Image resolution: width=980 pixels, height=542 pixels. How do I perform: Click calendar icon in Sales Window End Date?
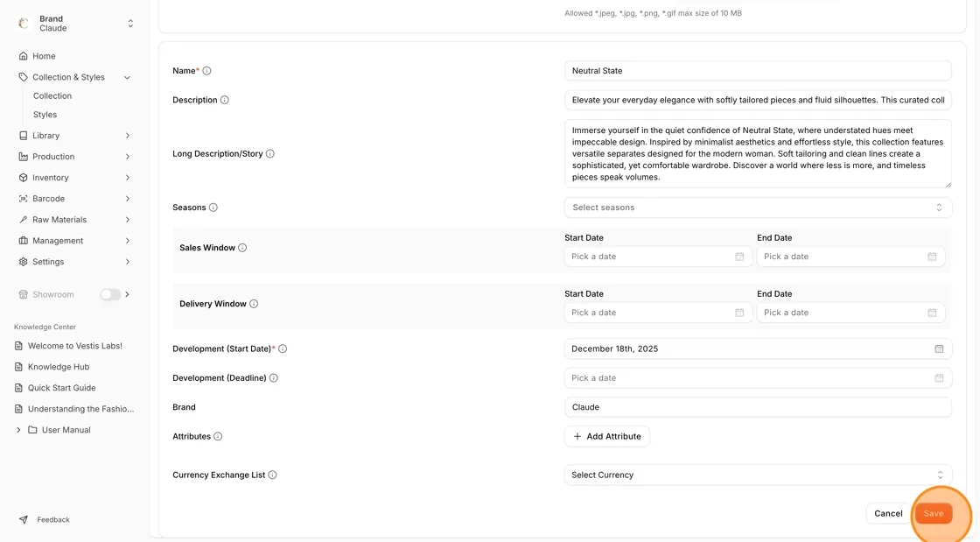pyautogui.click(x=932, y=257)
